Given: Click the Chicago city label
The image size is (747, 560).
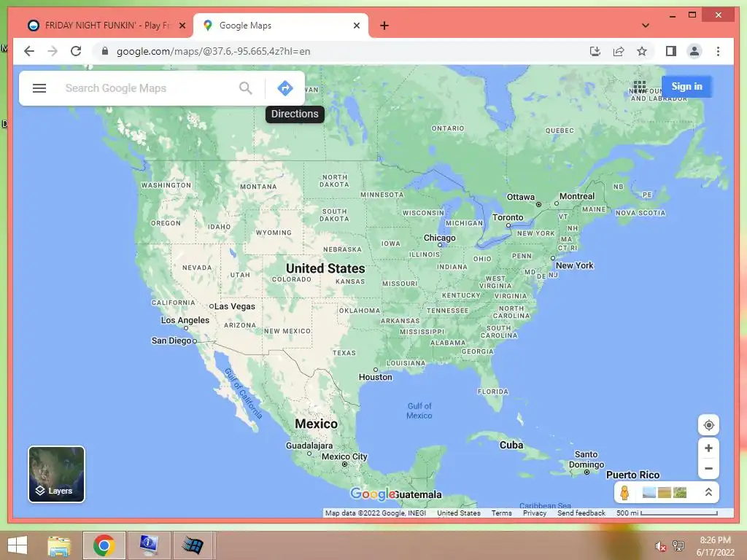Looking at the screenshot, I should coord(439,238).
